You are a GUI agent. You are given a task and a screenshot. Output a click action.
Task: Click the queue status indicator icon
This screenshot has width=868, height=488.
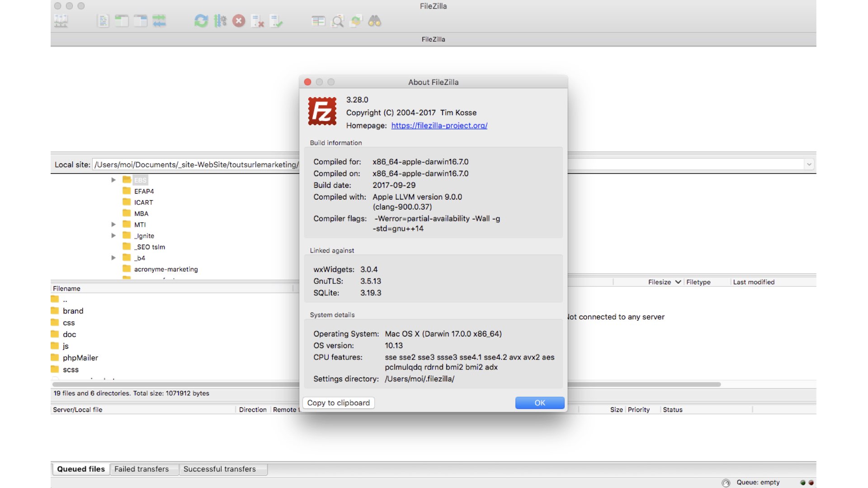726,483
